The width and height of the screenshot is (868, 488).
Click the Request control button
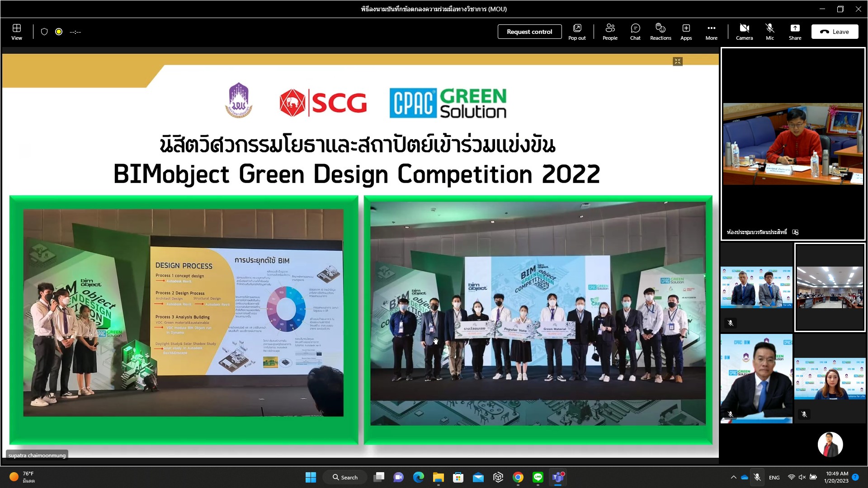529,32
